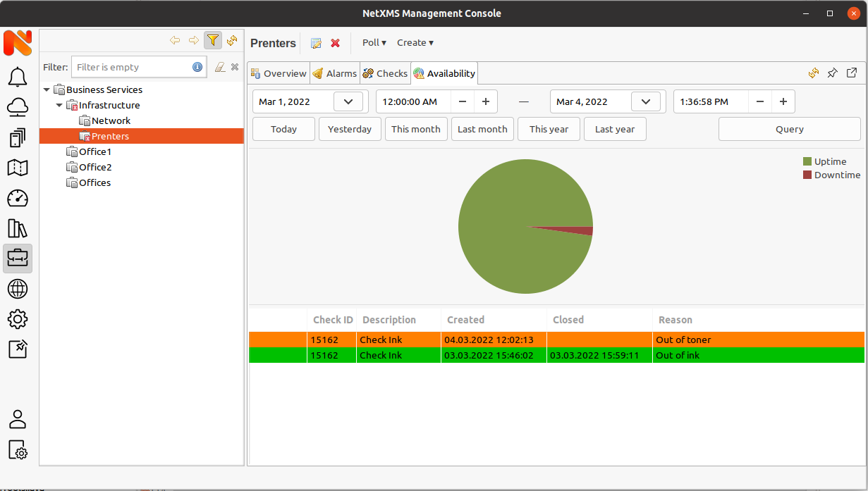Pin the current view

click(833, 73)
